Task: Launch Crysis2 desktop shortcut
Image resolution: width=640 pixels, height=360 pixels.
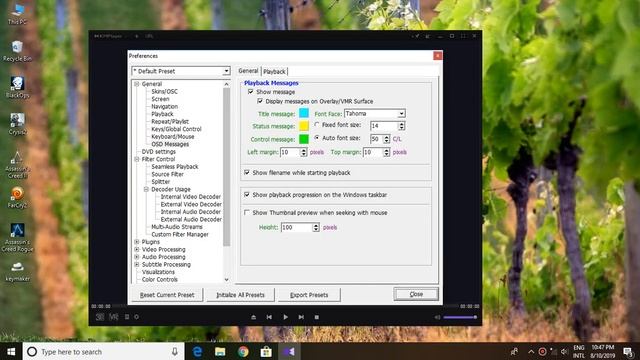Action: (x=17, y=124)
